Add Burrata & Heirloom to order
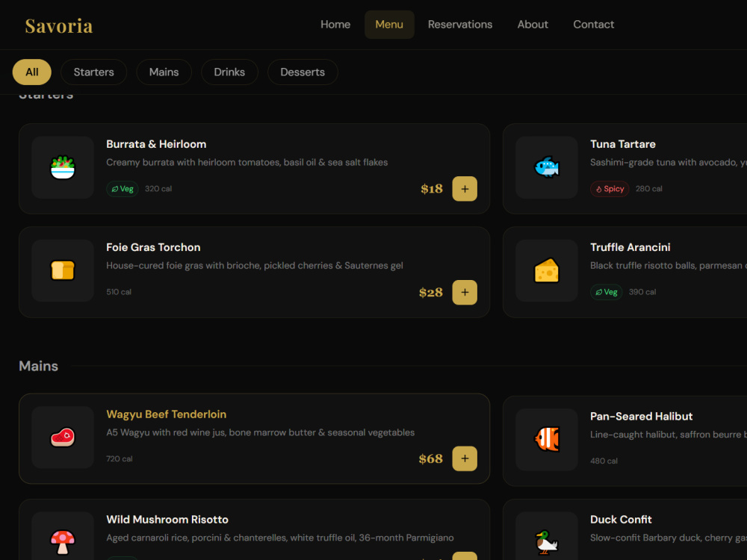This screenshot has width=747, height=560. (x=465, y=189)
